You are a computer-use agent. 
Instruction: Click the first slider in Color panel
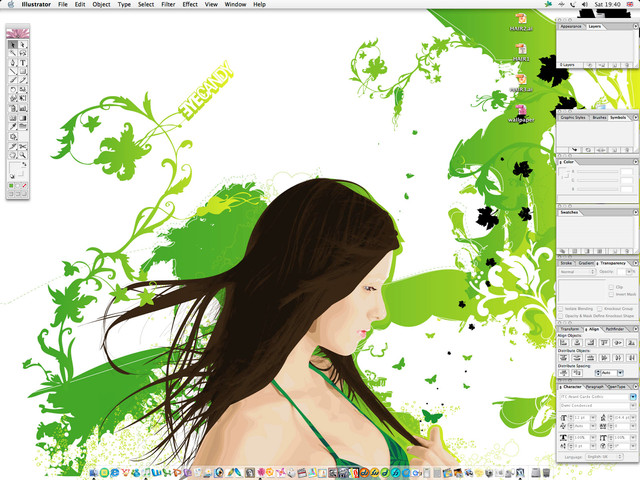point(598,172)
